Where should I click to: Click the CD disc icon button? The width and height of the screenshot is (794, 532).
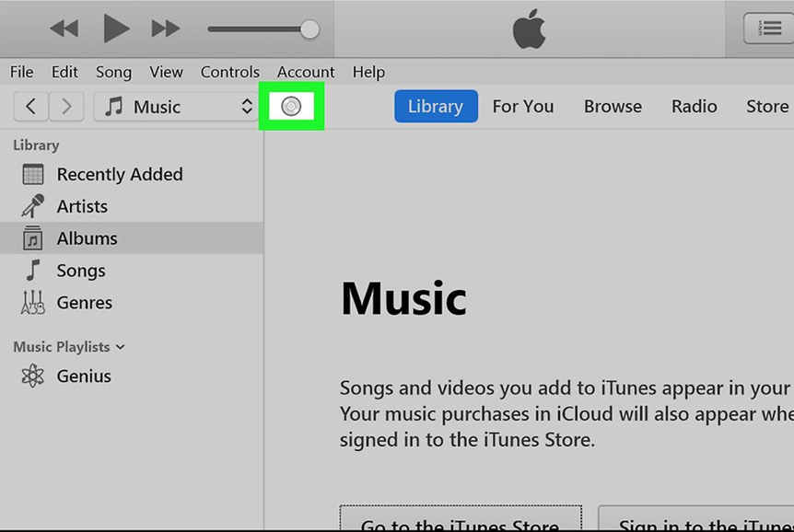point(291,106)
